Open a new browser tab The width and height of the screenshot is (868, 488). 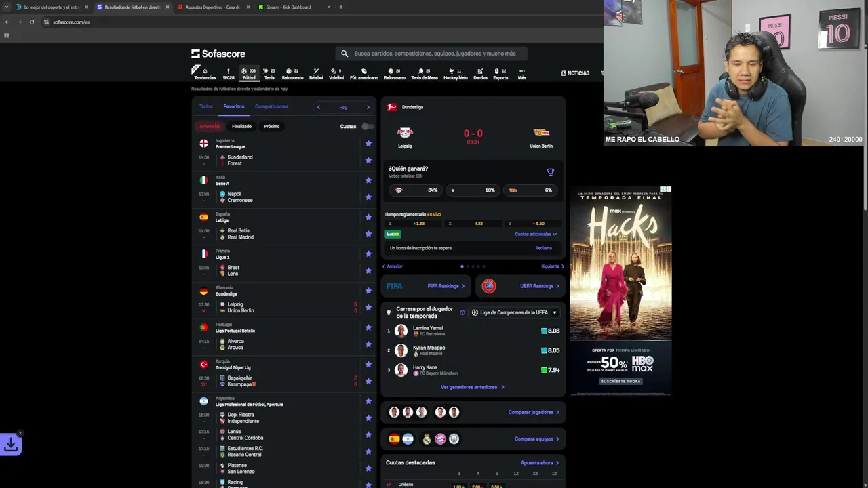pyautogui.click(x=340, y=7)
